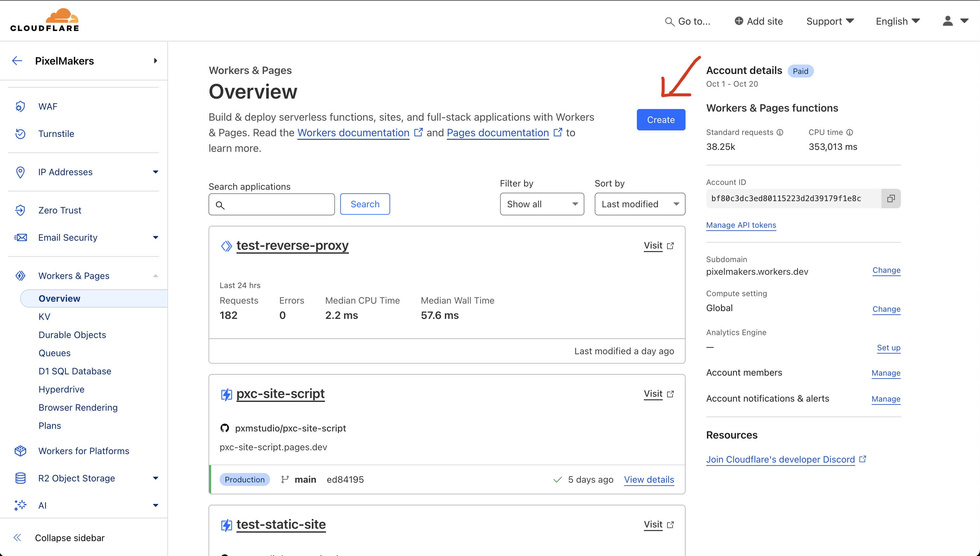This screenshot has height=556, width=980.
Task: Click the plus icon next to Add site
Action: point(739,21)
